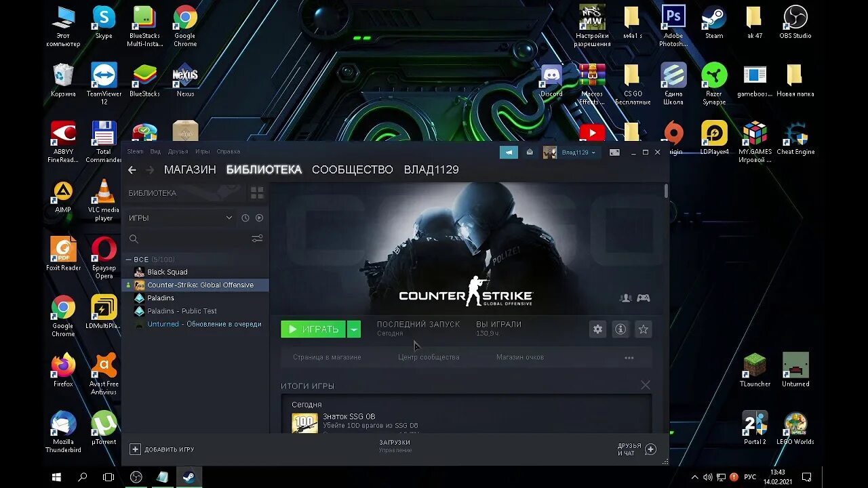Viewport: 868px width, 488px height.
Task: Go to Магазин tab
Action: coord(190,170)
